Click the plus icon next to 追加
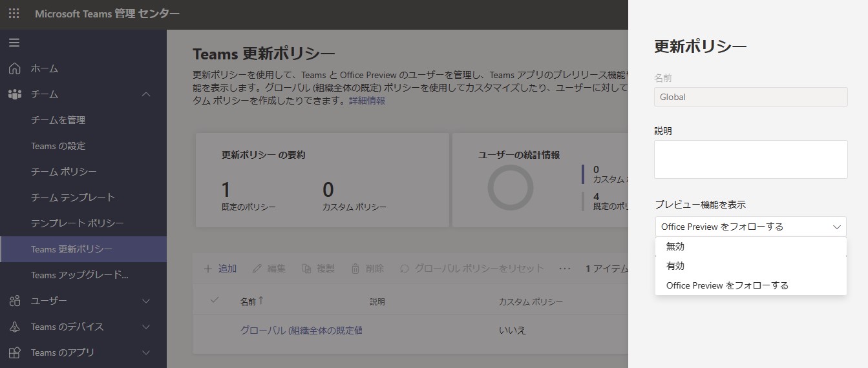868x368 pixels. [208, 269]
